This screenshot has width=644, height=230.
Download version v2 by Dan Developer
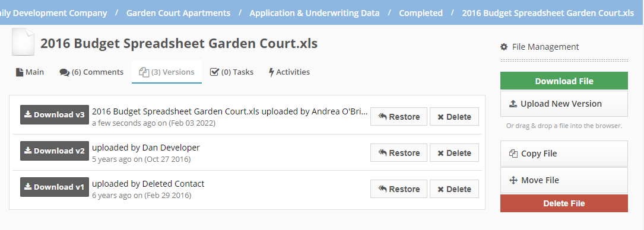(55, 151)
